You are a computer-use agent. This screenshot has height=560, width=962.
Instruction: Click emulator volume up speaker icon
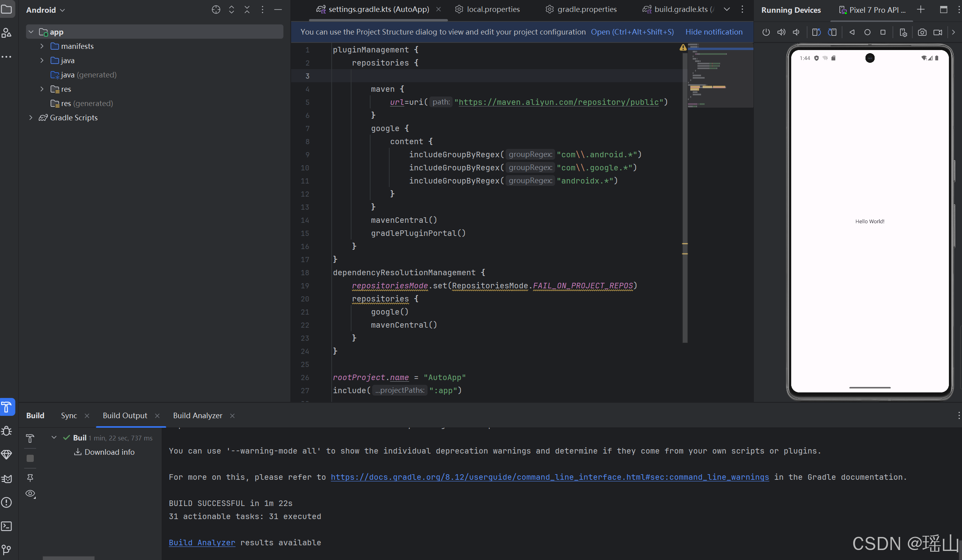(x=781, y=32)
